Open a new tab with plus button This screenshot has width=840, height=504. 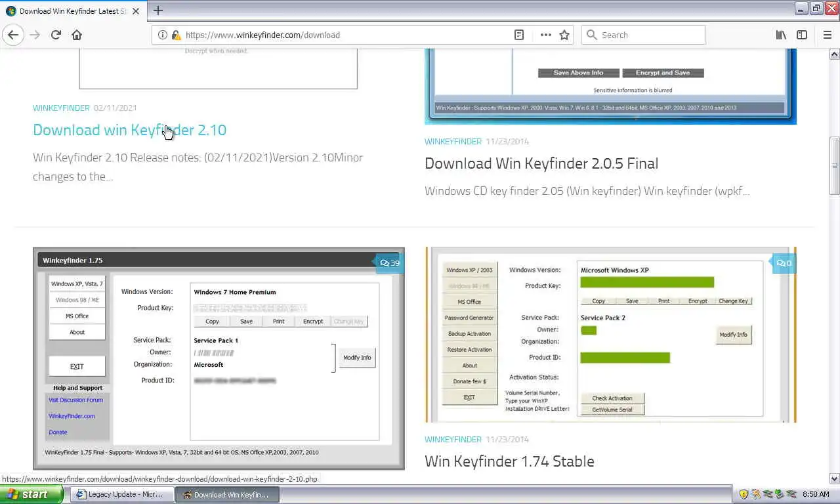pyautogui.click(x=157, y=10)
